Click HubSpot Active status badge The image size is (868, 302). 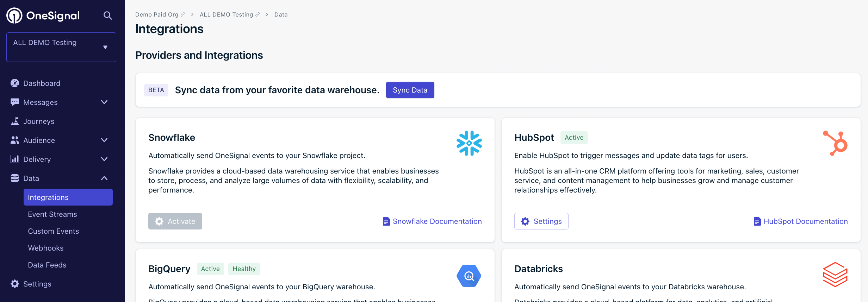(574, 138)
